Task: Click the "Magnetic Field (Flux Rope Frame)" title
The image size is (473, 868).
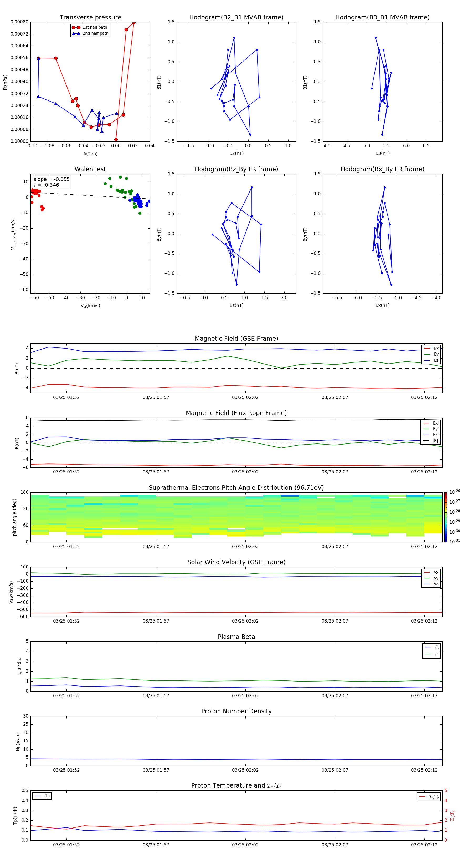Action: tap(236, 413)
